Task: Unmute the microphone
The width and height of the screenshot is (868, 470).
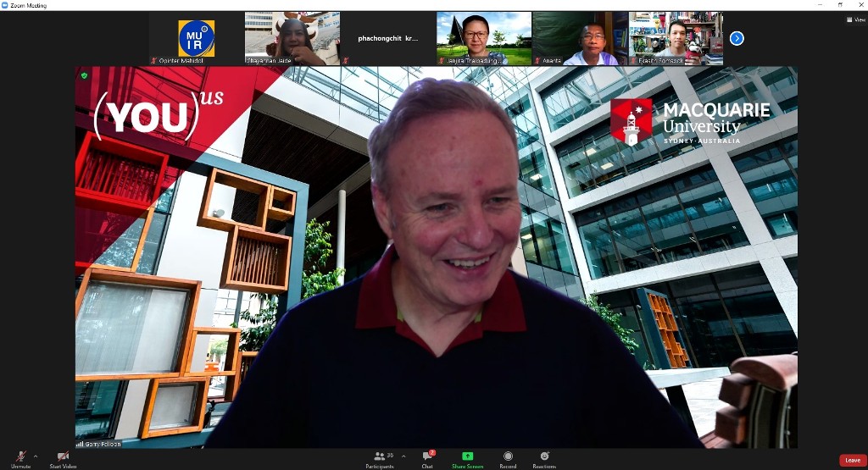Action: coord(20,457)
